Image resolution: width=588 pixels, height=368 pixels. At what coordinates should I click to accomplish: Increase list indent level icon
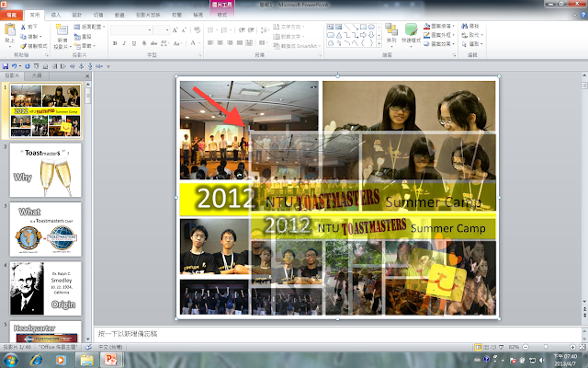pyautogui.click(x=251, y=30)
